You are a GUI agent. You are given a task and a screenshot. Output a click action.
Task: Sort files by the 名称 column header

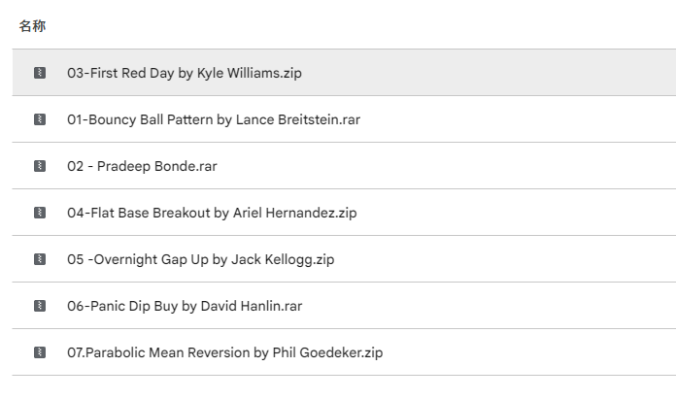(x=29, y=27)
